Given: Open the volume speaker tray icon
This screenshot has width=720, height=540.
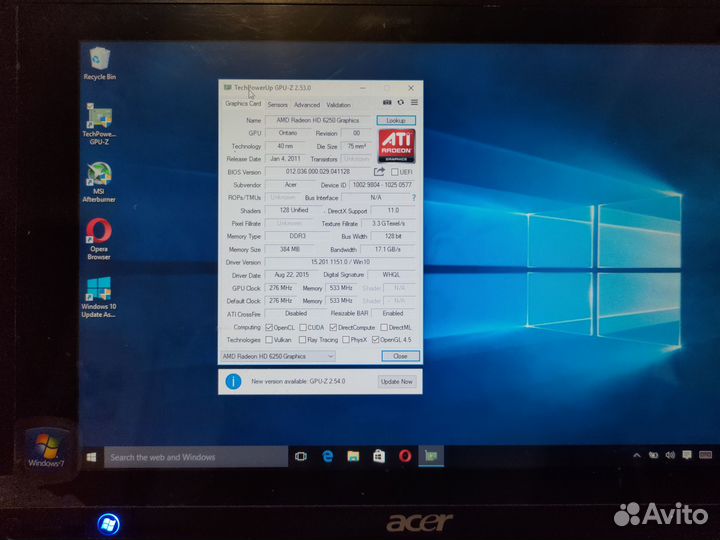Looking at the screenshot, I should pyautogui.click(x=670, y=456).
